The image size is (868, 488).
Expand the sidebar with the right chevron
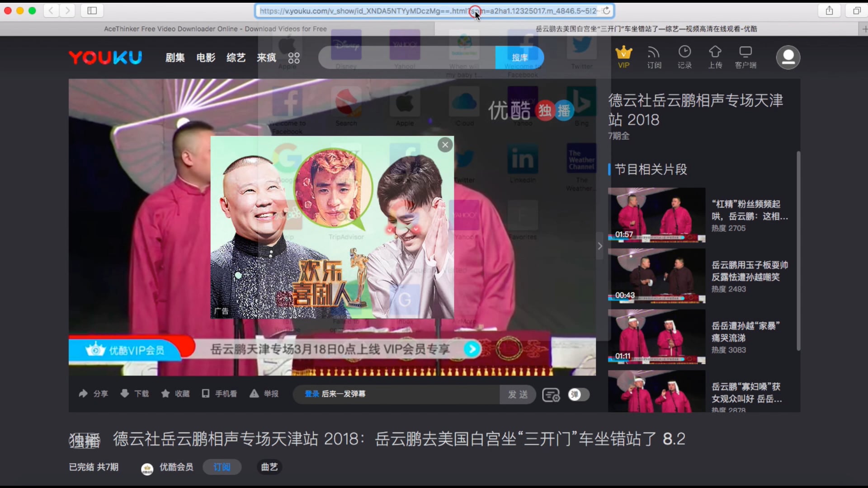[x=600, y=246]
